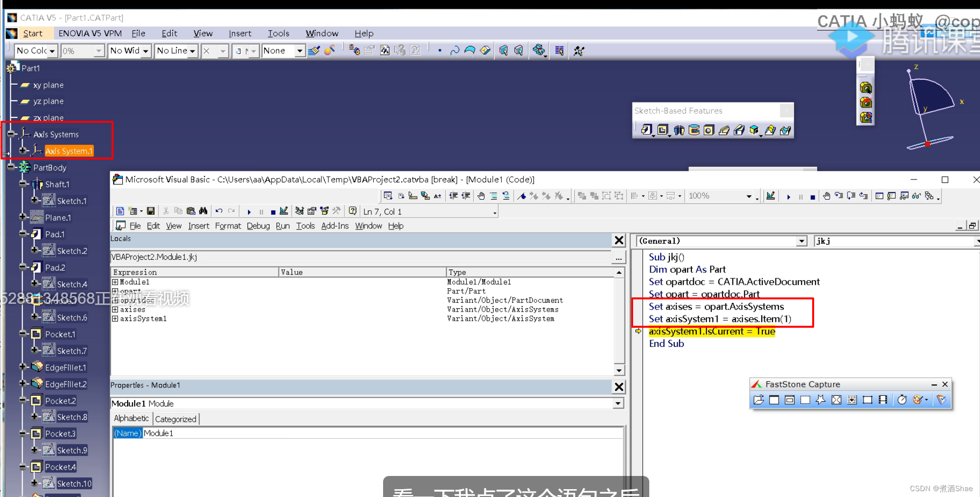This screenshot has width=980, height=497.
Task: Expand the Axis System.1 tree node
Action: click(23, 150)
